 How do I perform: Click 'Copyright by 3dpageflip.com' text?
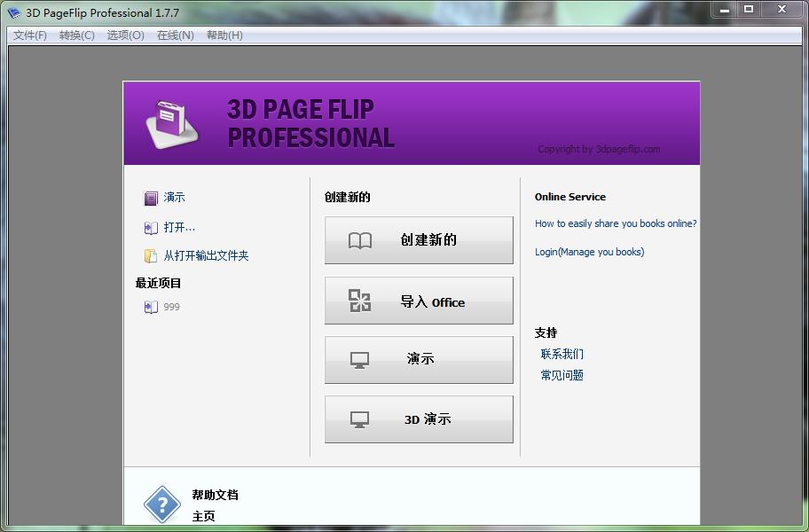pyautogui.click(x=599, y=149)
